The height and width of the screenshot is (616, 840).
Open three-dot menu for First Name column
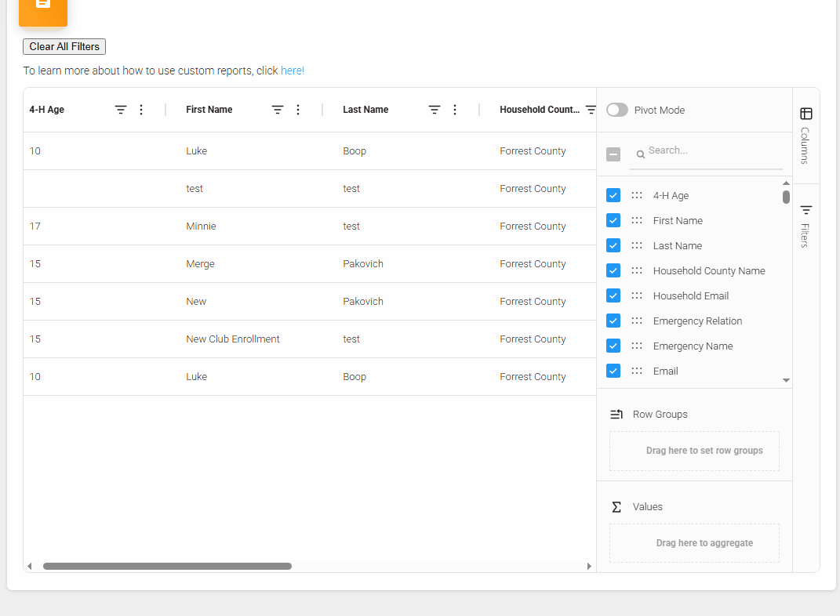point(298,110)
